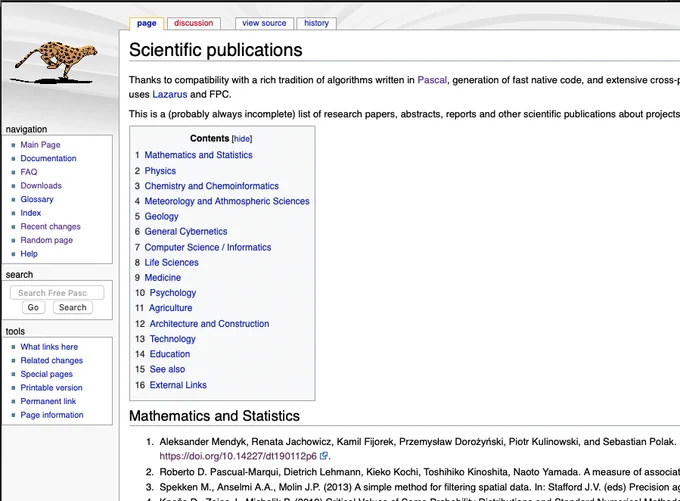
Task: Open Downloads in navigation sidebar
Action: [41, 186]
